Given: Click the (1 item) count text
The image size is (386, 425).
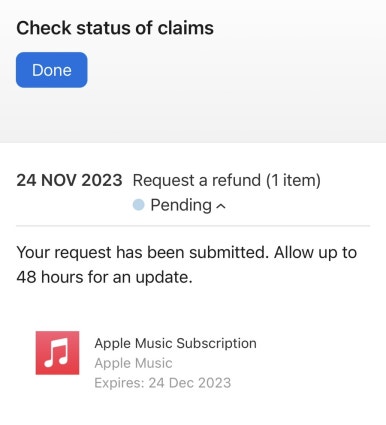Looking at the screenshot, I should (x=293, y=180).
